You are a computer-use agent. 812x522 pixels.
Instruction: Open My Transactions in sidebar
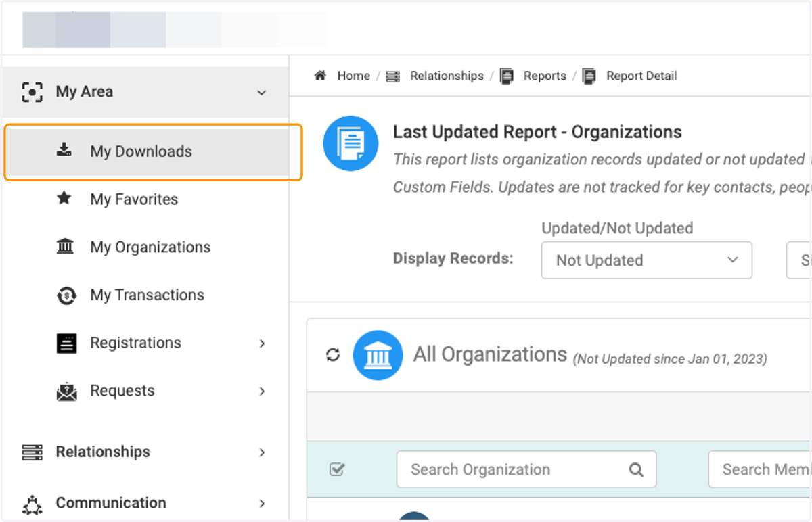click(x=147, y=295)
